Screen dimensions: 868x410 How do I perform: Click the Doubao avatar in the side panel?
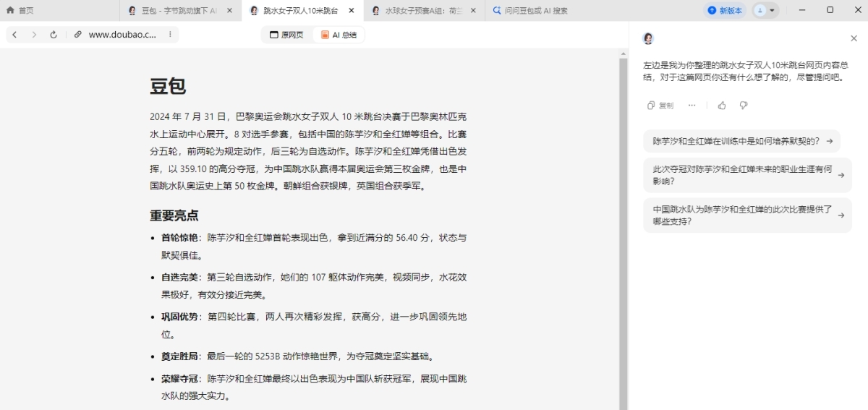648,38
